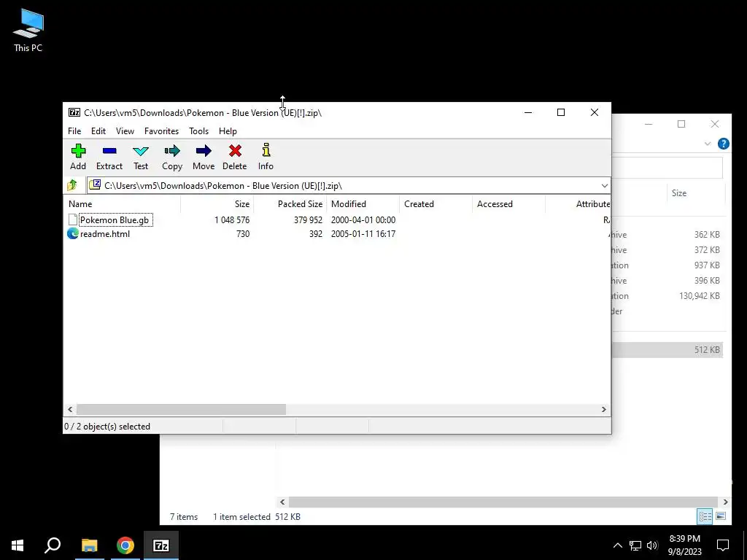The width and height of the screenshot is (747, 560).
Task: Open File Explorer from the taskbar
Action: coord(89,545)
